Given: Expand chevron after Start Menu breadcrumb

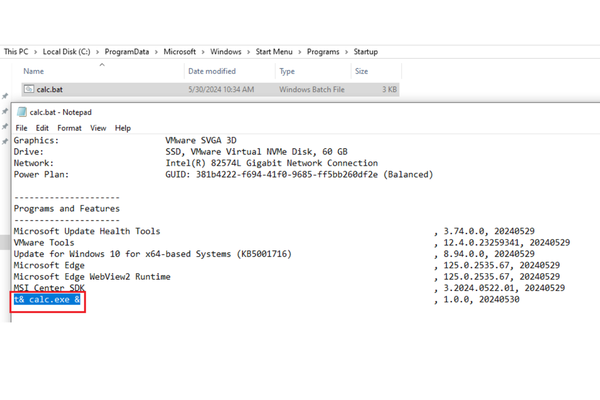Looking at the screenshot, I should pos(300,52).
